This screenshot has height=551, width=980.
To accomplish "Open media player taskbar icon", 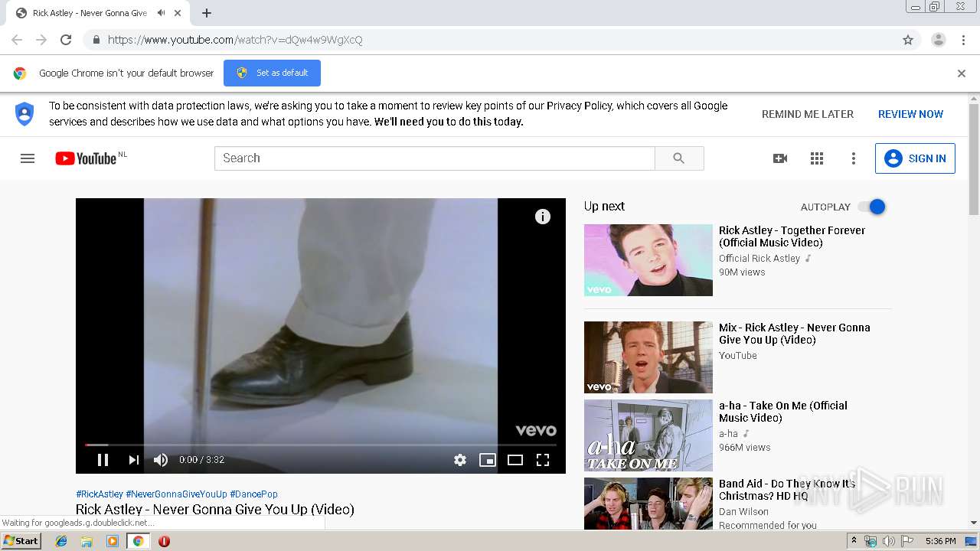I will (113, 541).
